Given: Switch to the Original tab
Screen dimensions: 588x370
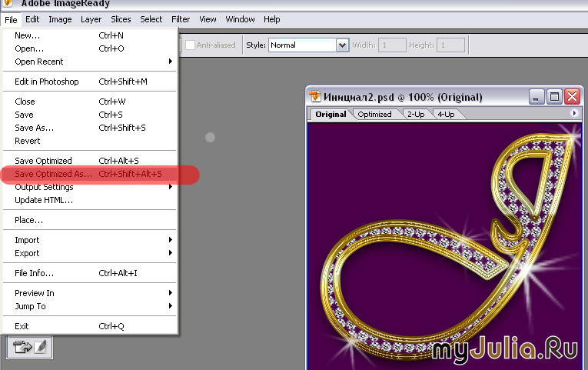Looking at the screenshot, I should click(x=331, y=115).
